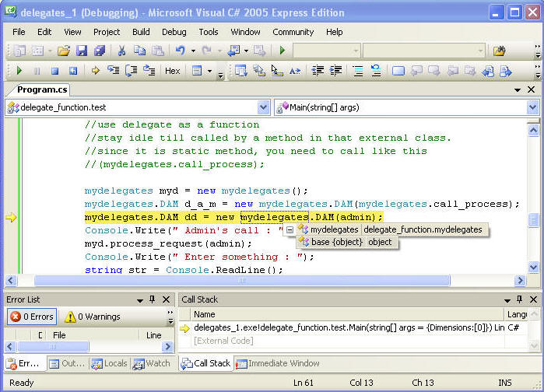Open the delegate_function.test class dropdown
This screenshot has width=544, height=392.
pos(264,107)
